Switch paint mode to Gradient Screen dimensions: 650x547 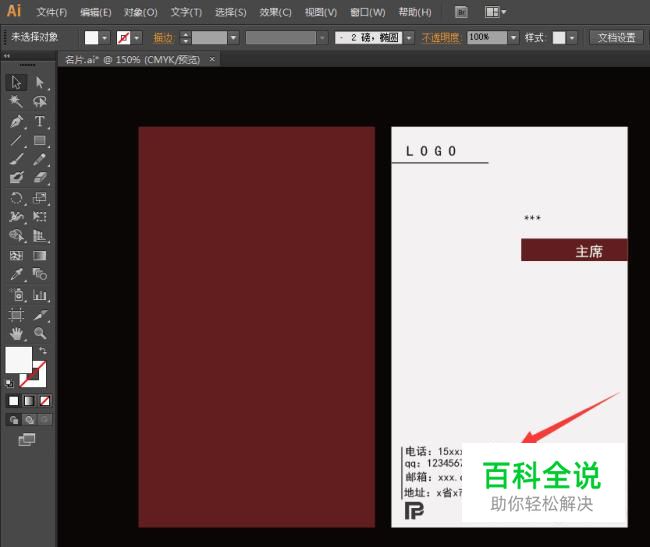28,400
